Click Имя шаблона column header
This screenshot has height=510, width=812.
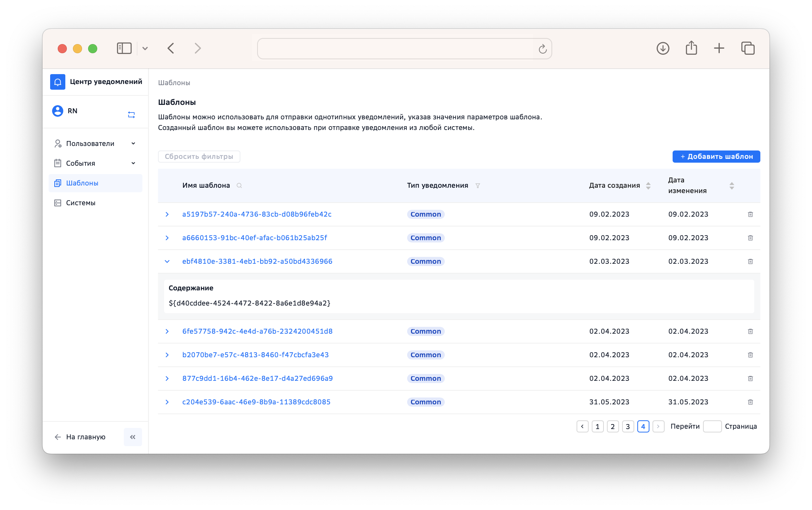(206, 185)
